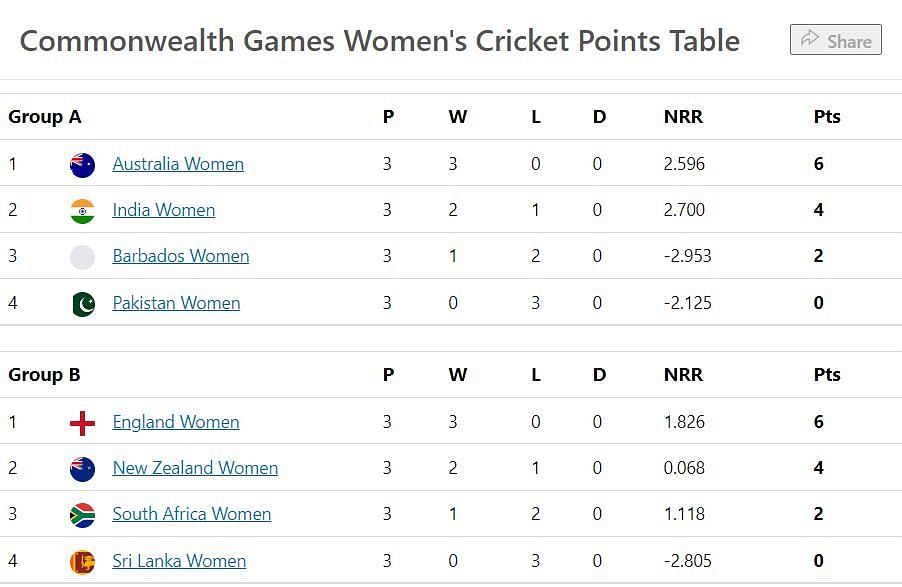Open the England Women team link

(175, 422)
